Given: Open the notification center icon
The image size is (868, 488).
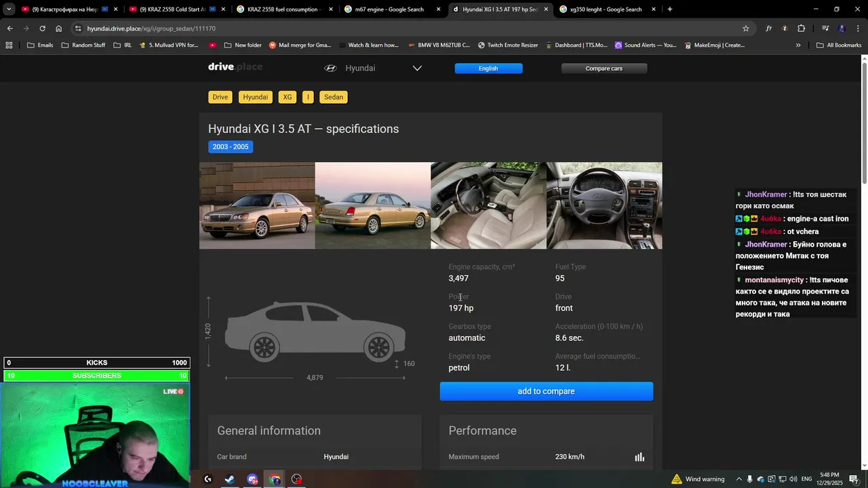Looking at the screenshot, I should pyautogui.click(x=854, y=479).
